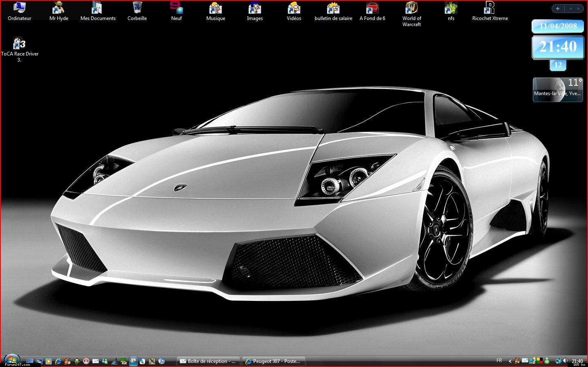Launch World of Warcraft shortcut
The height and width of the screenshot is (367, 588).
[411, 8]
